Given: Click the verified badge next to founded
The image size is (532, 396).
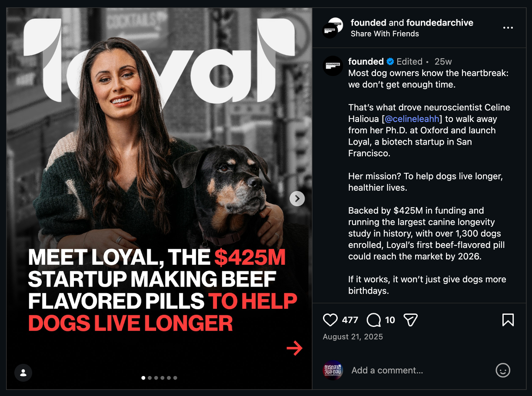Looking at the screenshot, I should click(x=390, y=62).
